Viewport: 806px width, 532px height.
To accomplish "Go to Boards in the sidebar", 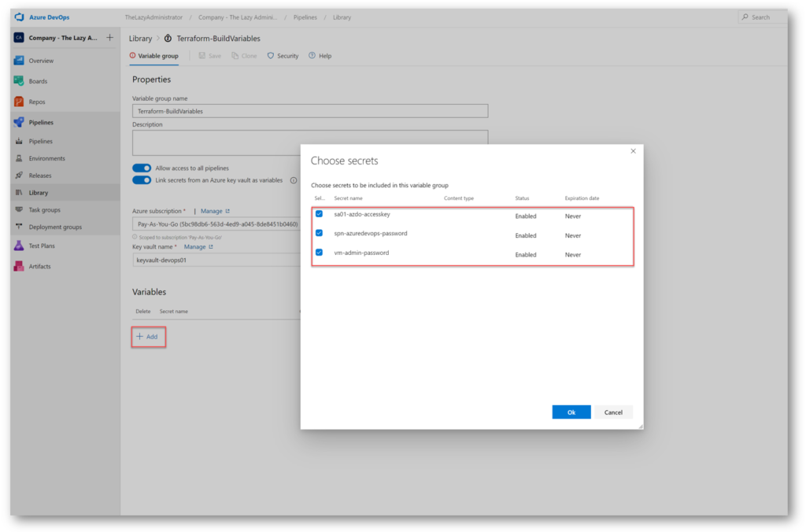I will [x=38, y=81].
